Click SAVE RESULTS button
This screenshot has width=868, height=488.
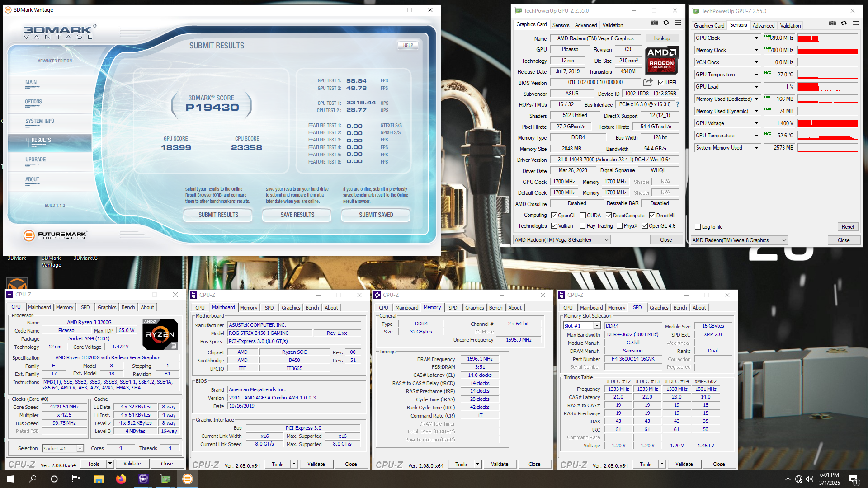point(297,215)
